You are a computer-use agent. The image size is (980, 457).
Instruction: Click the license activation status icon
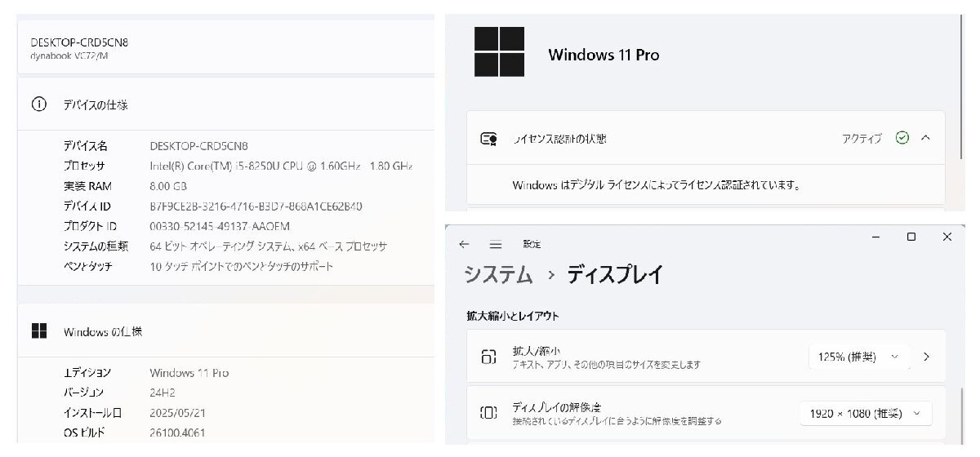point(488,139)
